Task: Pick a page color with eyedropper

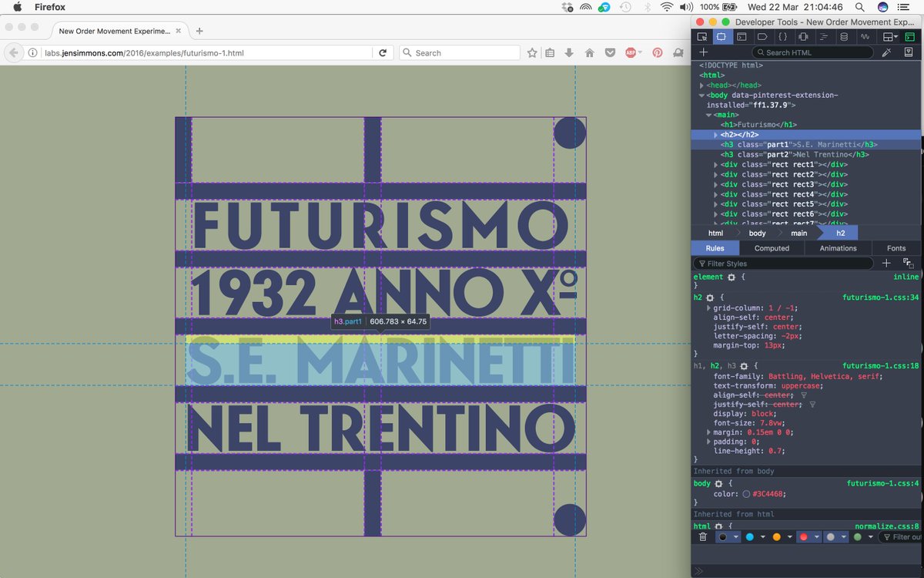Action: click(886, 52)
